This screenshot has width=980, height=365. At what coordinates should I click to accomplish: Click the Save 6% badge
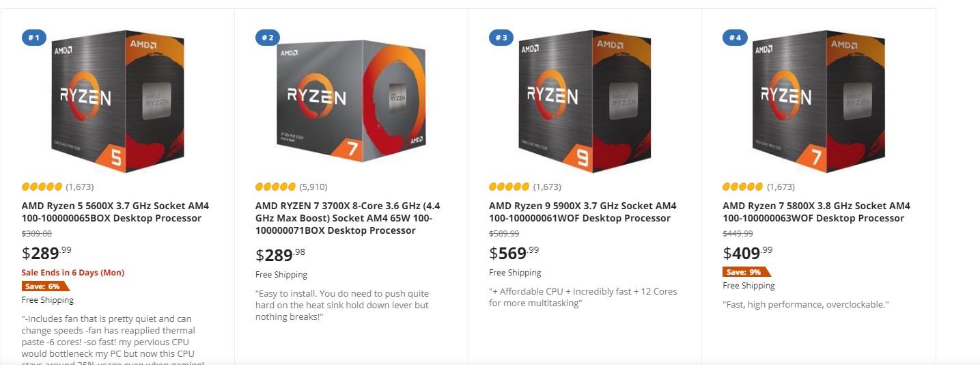coord(44,286)
